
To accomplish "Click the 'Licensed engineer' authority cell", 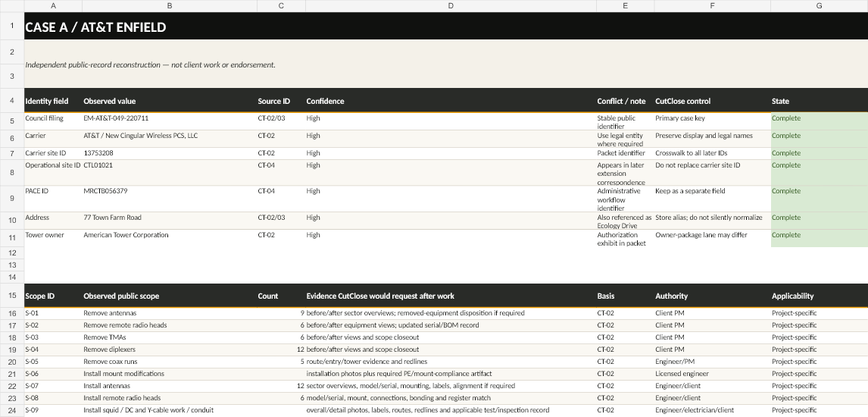I will (712, 375).
